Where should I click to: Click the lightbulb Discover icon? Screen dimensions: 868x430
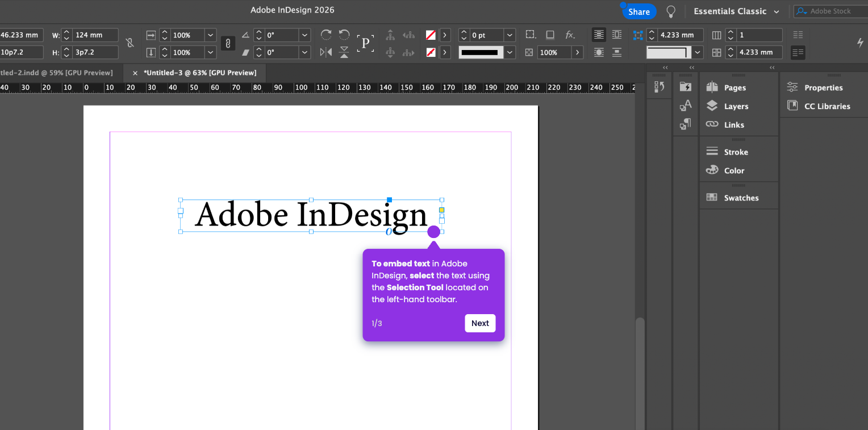(x=671, y=11)
